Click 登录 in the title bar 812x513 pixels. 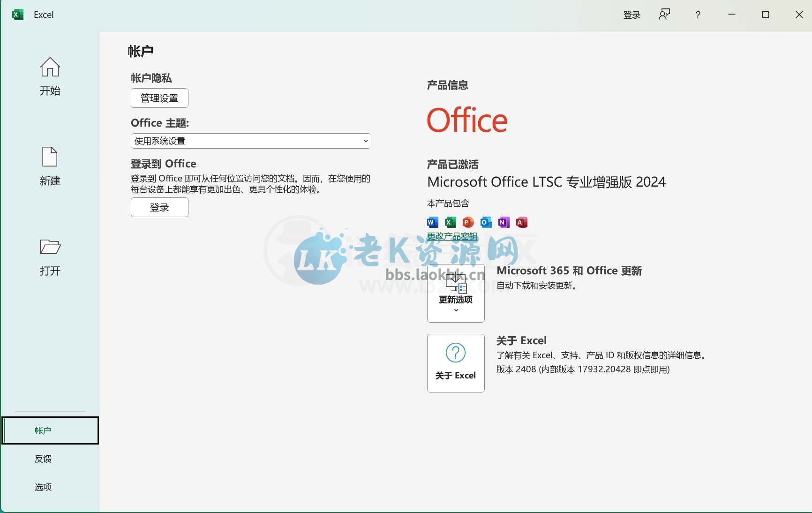click(632, 15)
